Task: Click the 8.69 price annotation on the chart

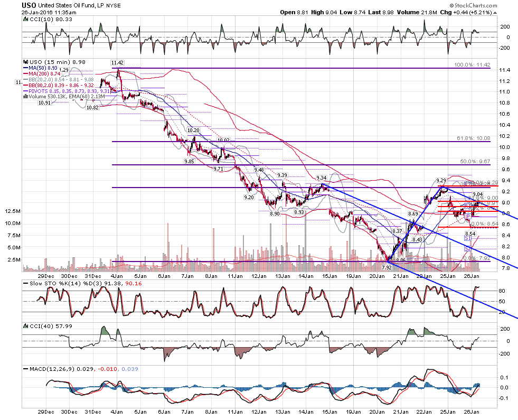Action: (x=413, y=214)
